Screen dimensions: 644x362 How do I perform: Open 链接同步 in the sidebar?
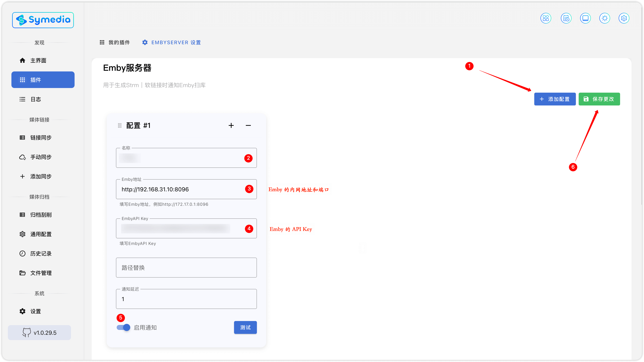(x=43, y=138)
